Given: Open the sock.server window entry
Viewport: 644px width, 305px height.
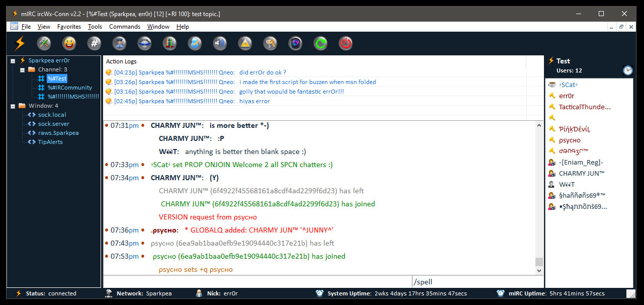Looking at the screenshot, I should click(x=54, y=124).
